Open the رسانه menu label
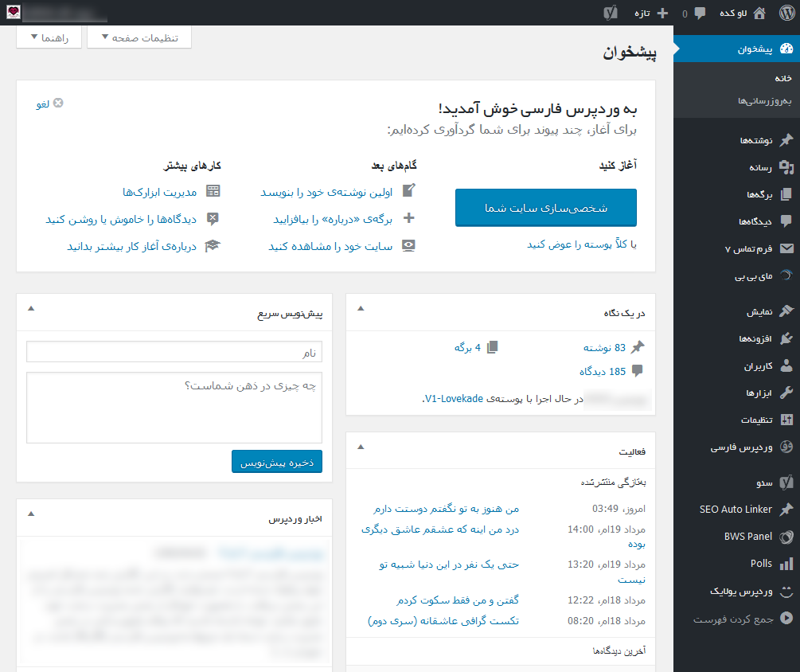Screen dimensions: 800x672 [760, 167]
